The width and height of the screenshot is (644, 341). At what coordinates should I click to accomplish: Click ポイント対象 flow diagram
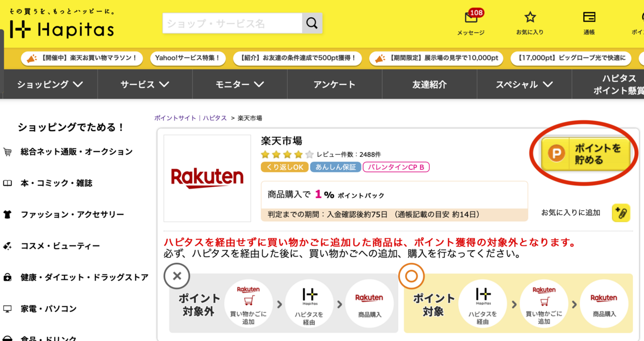[518, 302]
